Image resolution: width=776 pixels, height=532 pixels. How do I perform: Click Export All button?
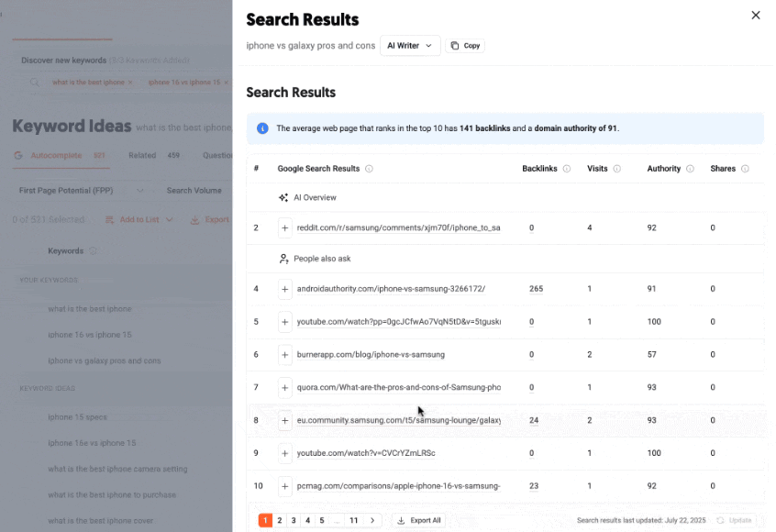(419, 520)
